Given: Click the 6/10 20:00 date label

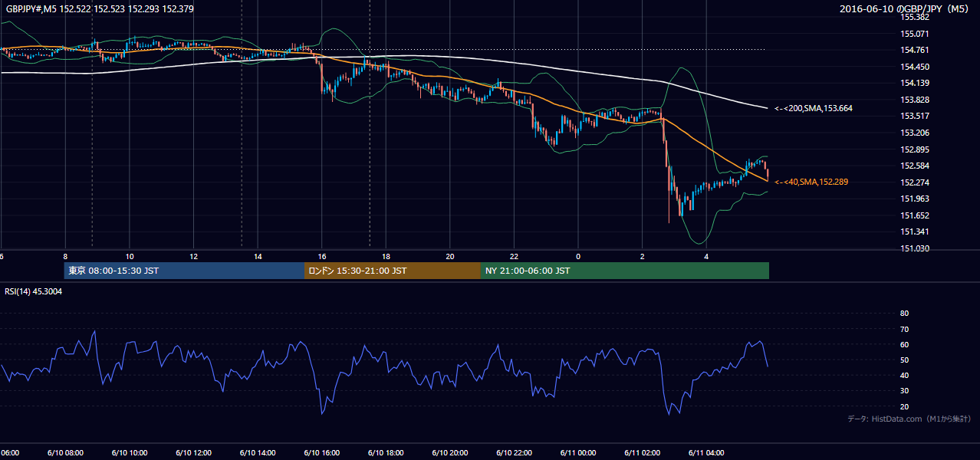Looking at the screenshot, I should click(450, 453).
